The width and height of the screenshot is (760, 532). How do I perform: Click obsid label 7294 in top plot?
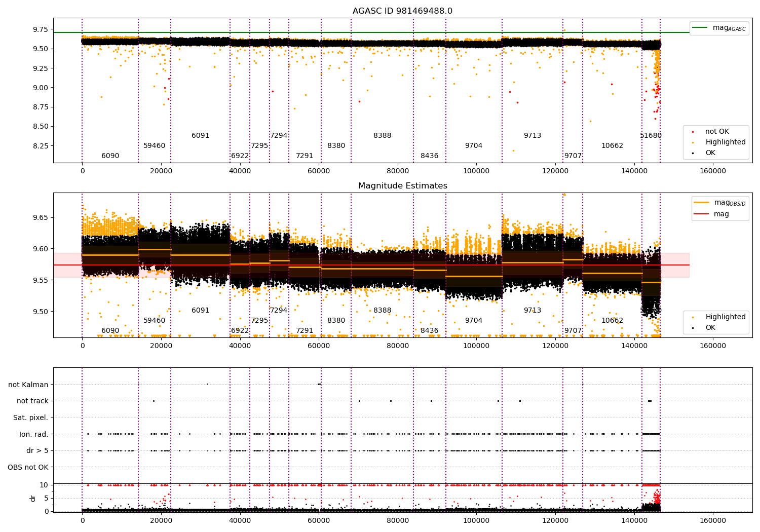pos(279,136)
